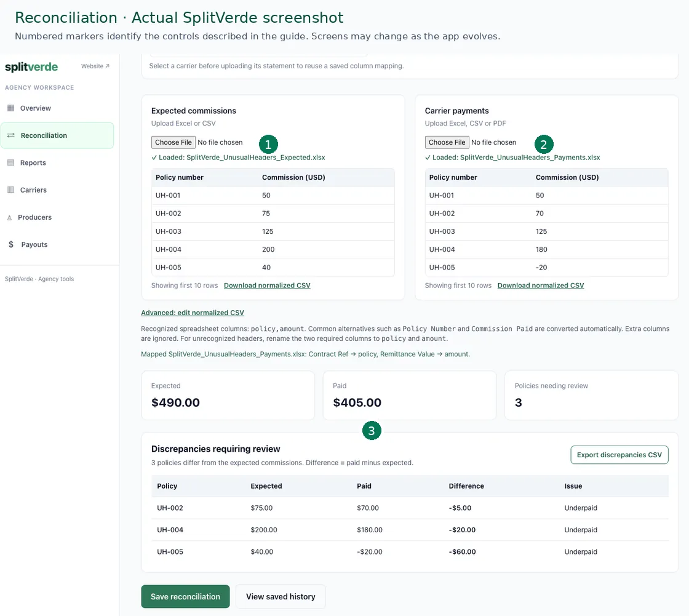Image resolution: width=689 pixels, height=616 pixels.
Task: Click the Overview grid icon in sidebar
Action: coord(11,108)
